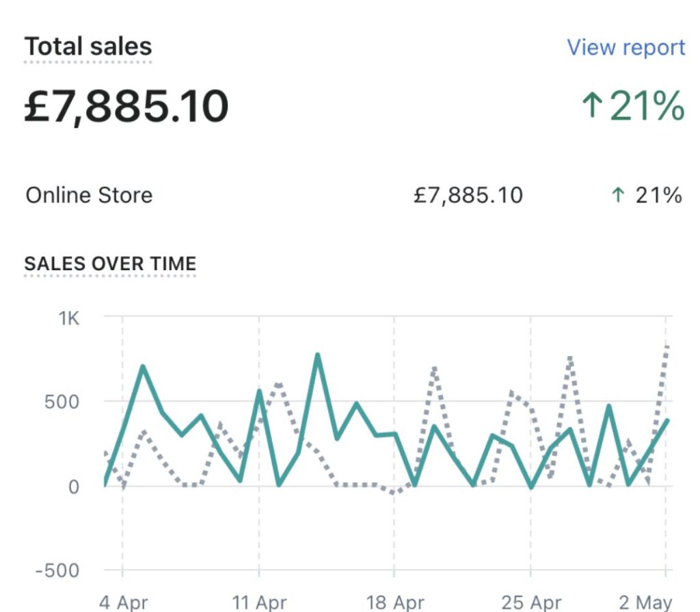Click the large £7,885.10 total figure
Image resolution: width=700 pixels, height=612 pixels.
126,107
